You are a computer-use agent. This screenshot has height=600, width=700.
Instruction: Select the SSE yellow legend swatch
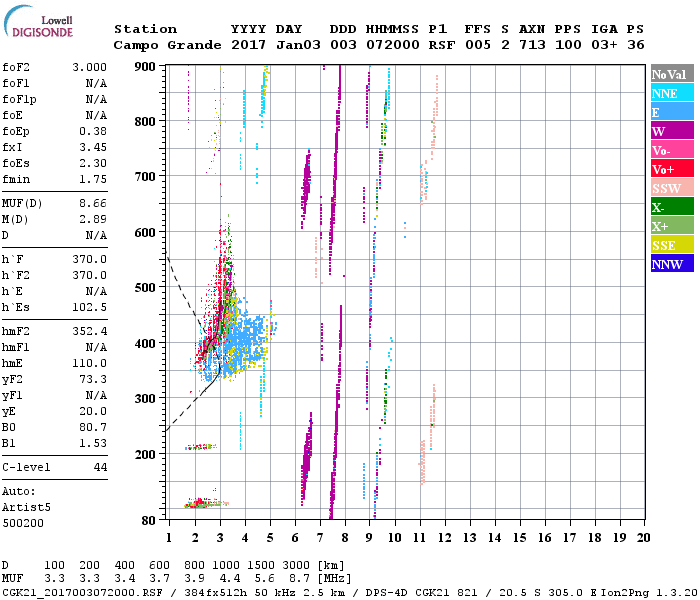pyautogui.click(x=672, y=245)
